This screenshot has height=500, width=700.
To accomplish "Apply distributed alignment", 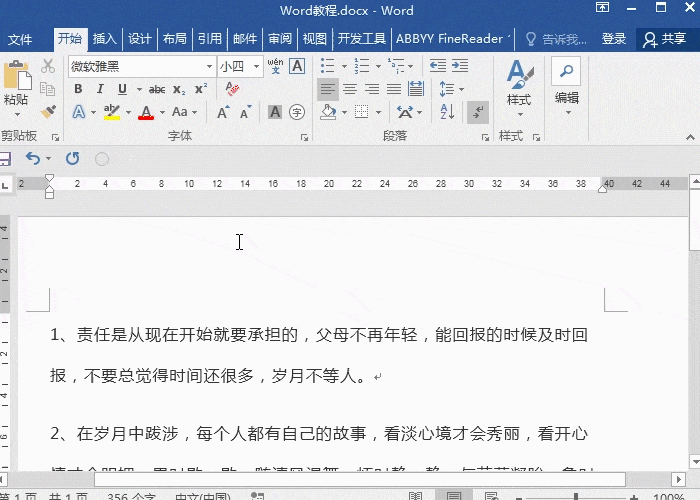I will tap(416, 89).
